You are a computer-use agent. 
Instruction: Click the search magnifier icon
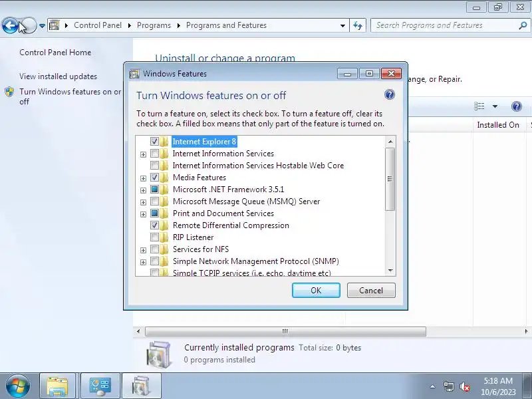point(523,25)
